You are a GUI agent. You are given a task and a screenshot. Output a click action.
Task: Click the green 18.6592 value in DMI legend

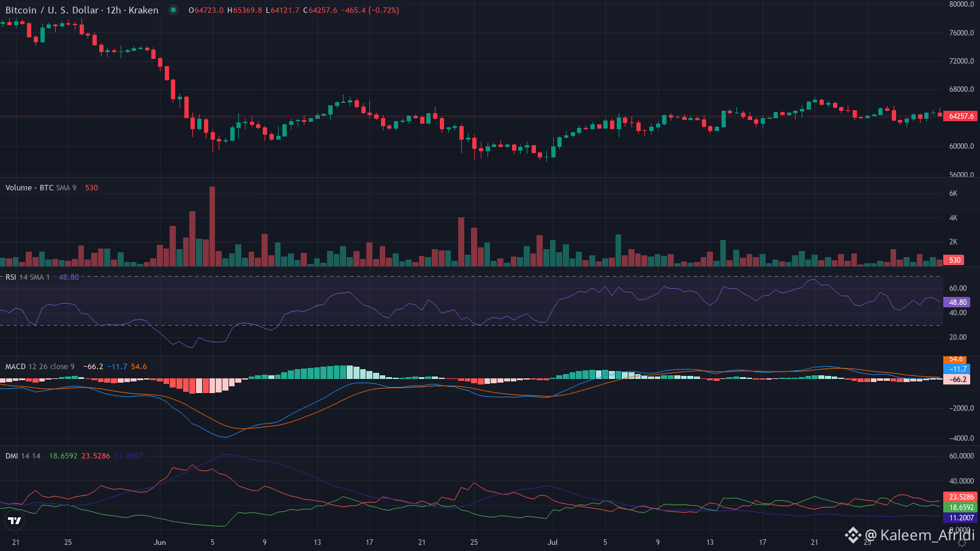tap(63, 456)
